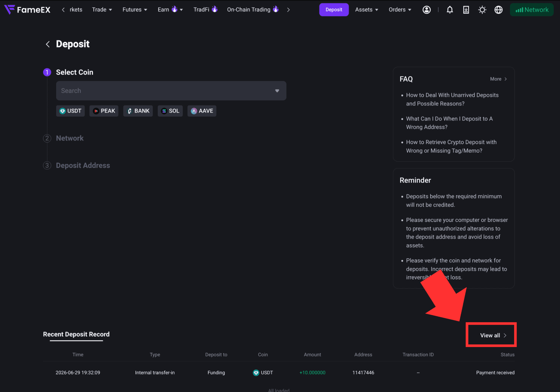Click the download app icon
The image size is (560, 392).
click(466, 10)
